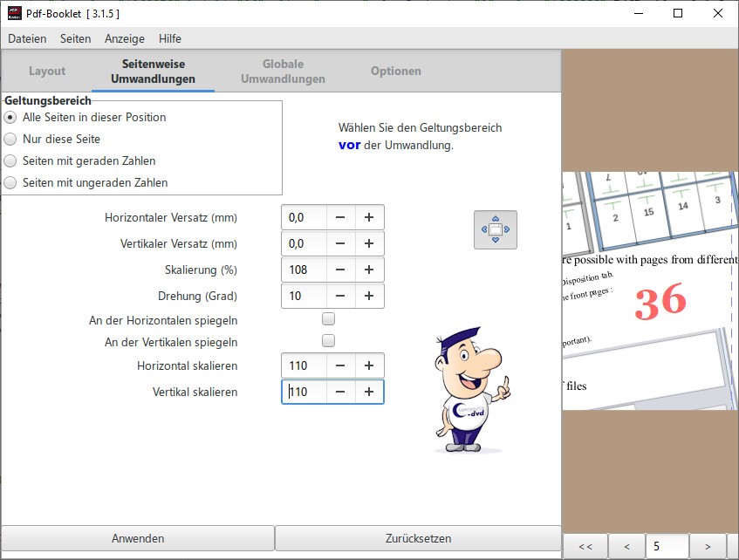Screen dimensions: 739x560
Task: Click the Zurücksetzen button
Action: [418, 538]
